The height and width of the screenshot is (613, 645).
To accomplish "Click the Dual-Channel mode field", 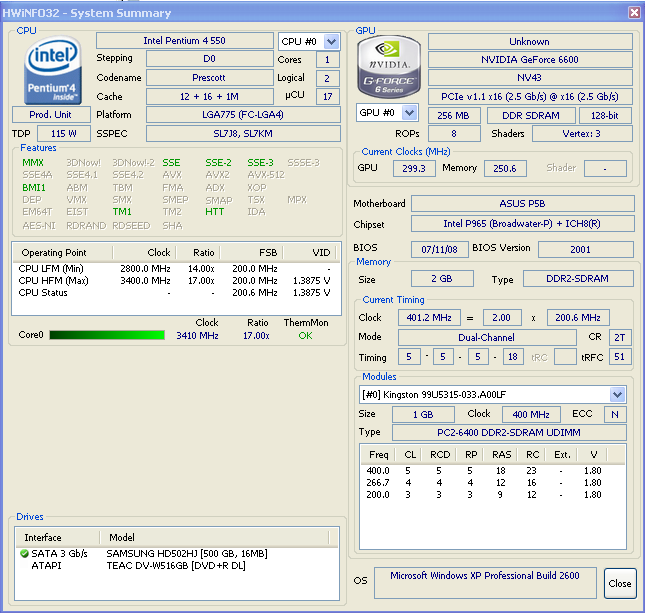I will [x=487, y=337].
